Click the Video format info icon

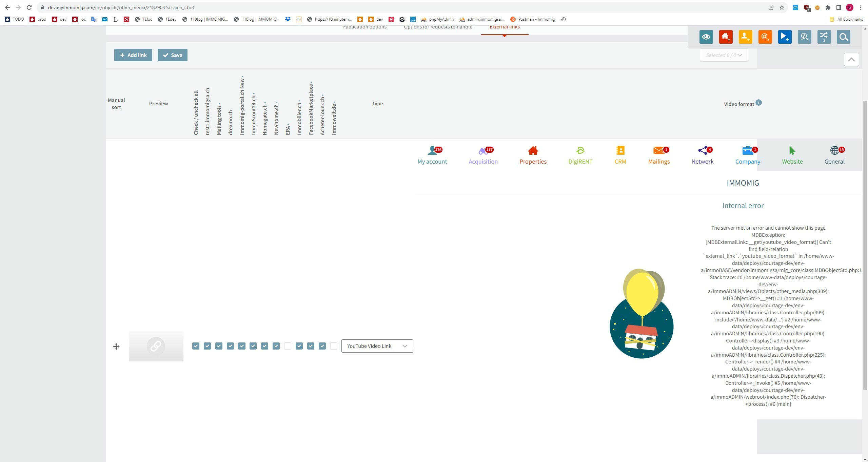pos(758,103)
